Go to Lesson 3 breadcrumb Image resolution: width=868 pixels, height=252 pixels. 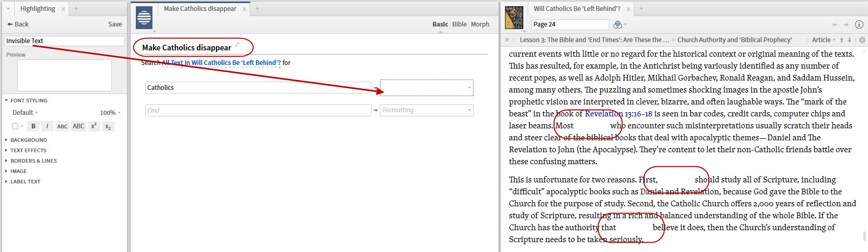point(594,39)
